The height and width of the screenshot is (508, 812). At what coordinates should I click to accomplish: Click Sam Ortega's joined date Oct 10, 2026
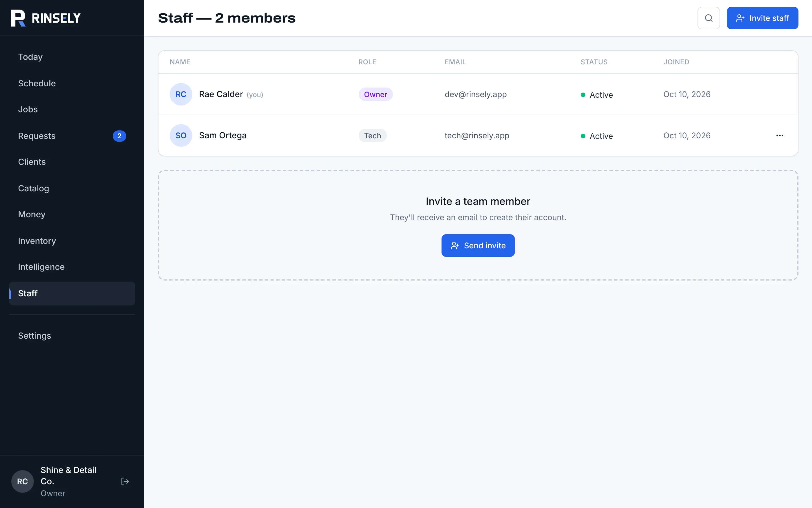tap(687, 135)
